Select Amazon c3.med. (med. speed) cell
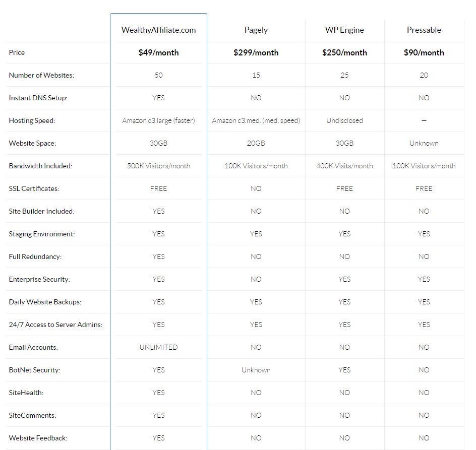This screenshot has height=450, width=476. [256, 121]
